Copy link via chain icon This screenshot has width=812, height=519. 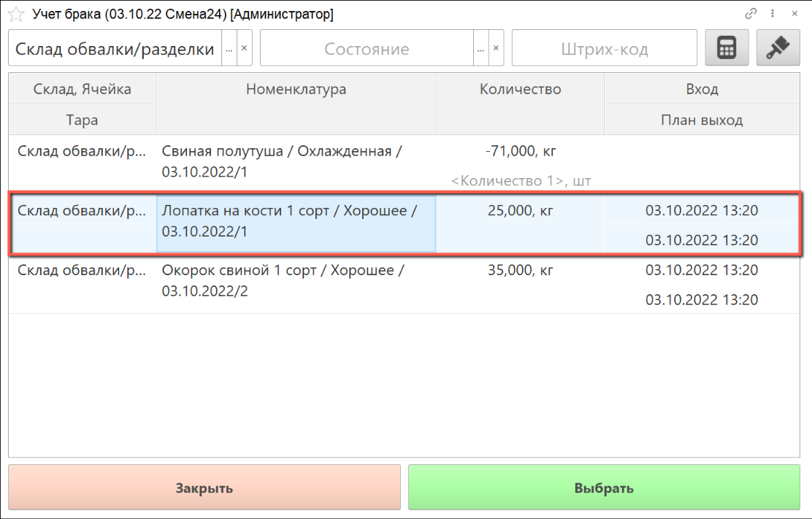tap(750, 14)
